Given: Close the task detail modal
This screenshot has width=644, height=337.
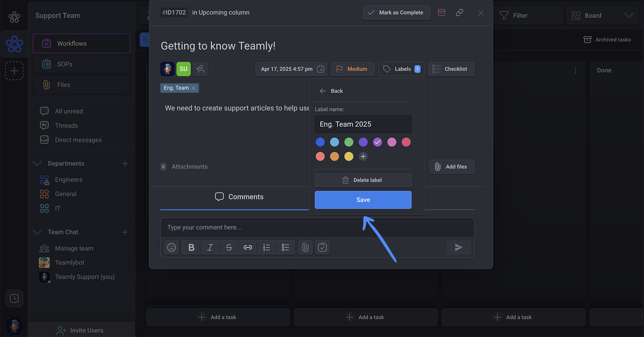Looking at the screenshot, I should click(x=481, y=13).
